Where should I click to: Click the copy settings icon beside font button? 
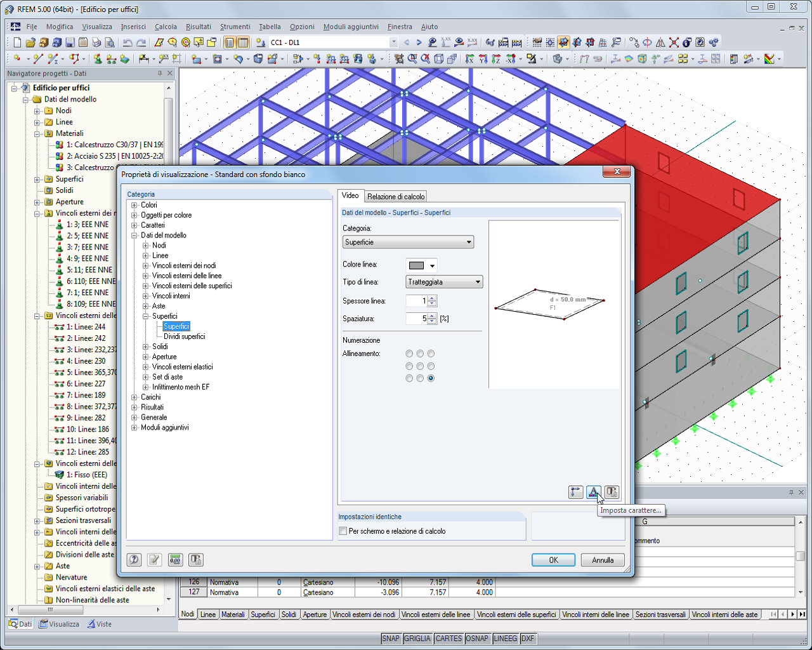(612, 492)
